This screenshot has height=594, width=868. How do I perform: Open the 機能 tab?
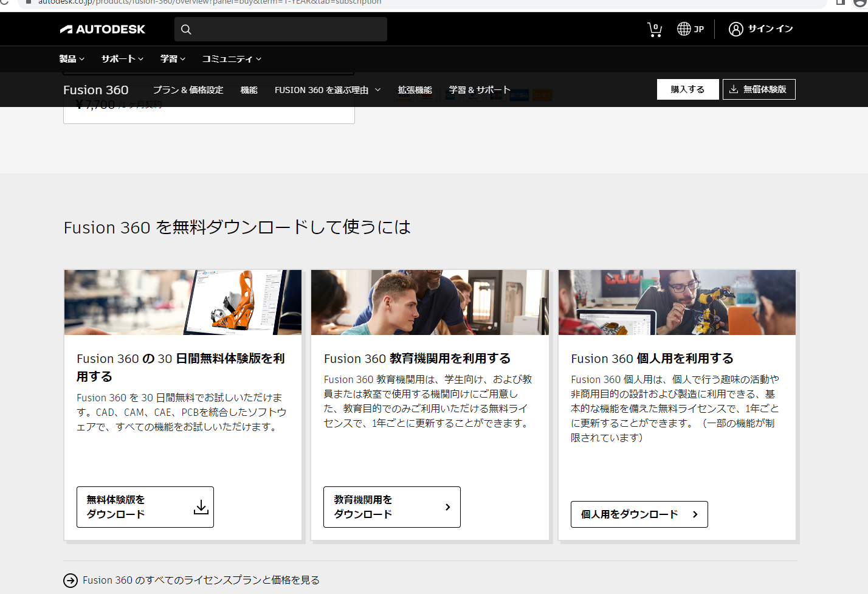point(249,90)
